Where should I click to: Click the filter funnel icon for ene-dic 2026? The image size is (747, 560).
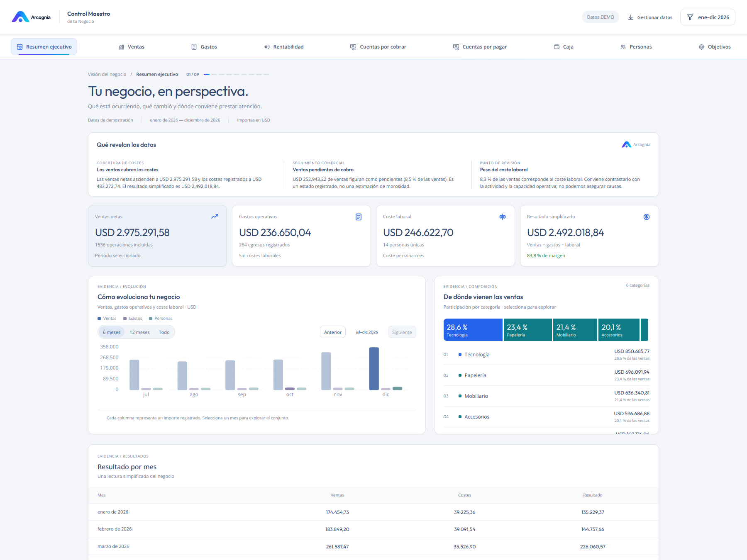pos(690,17)
